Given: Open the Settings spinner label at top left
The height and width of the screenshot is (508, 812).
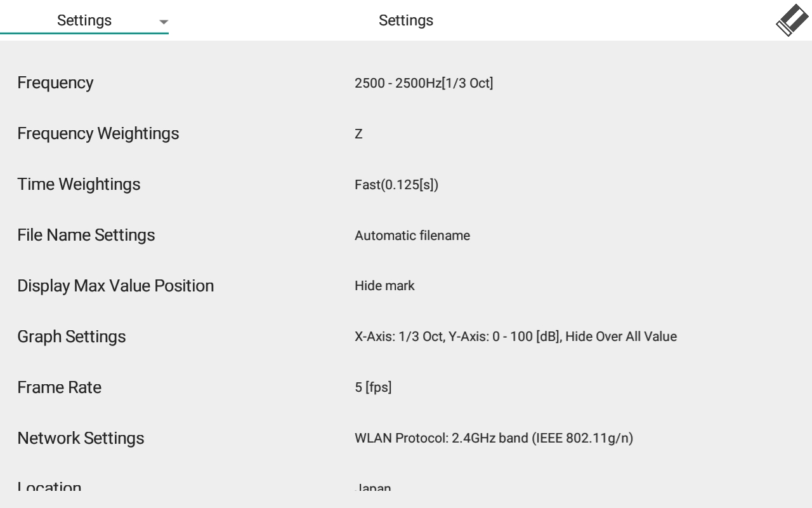Looking at the screenshot, I should (x=84, y=20).
